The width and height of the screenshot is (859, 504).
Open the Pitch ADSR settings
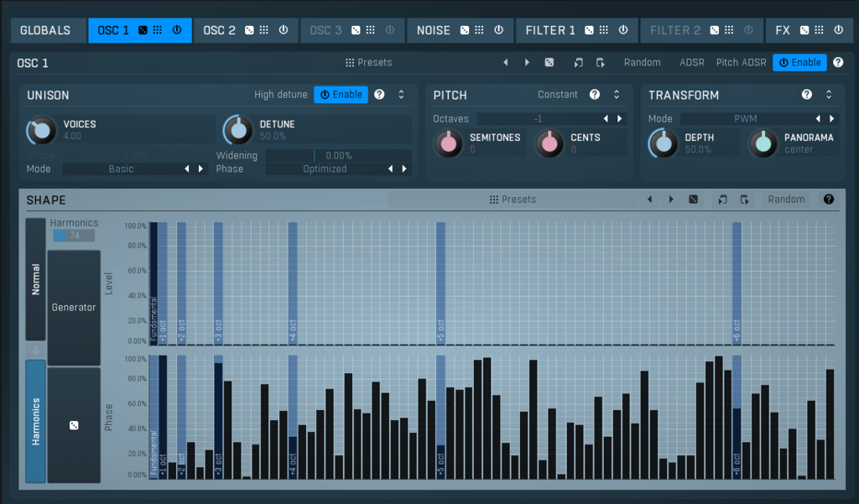[741, 62]
